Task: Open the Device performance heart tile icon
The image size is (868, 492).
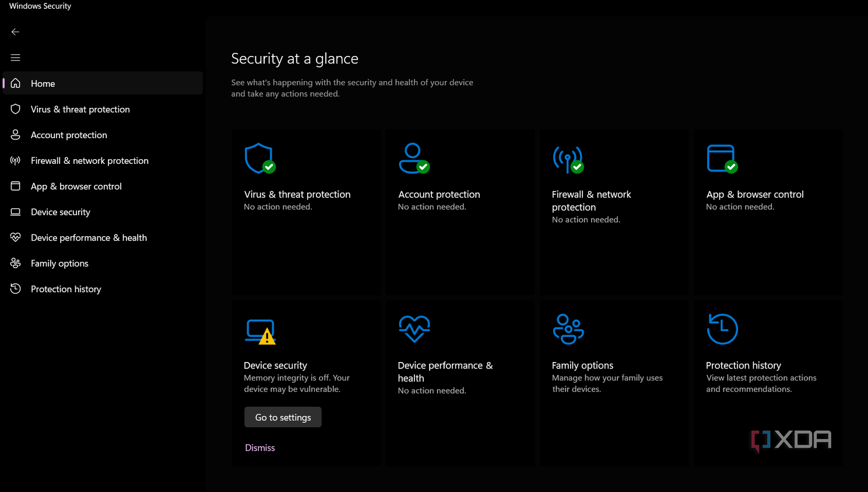Action: click(414, 329)
